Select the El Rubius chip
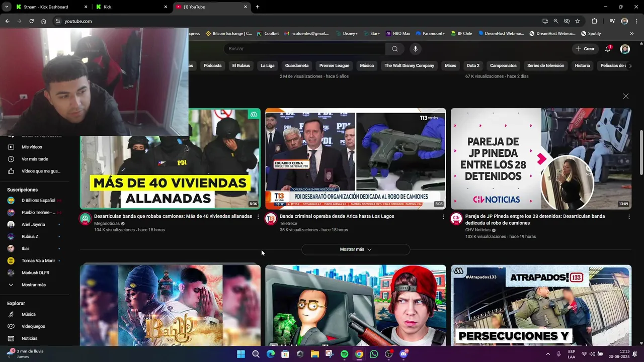This screenshot has width=644, height=362. [x=241, y=65]
